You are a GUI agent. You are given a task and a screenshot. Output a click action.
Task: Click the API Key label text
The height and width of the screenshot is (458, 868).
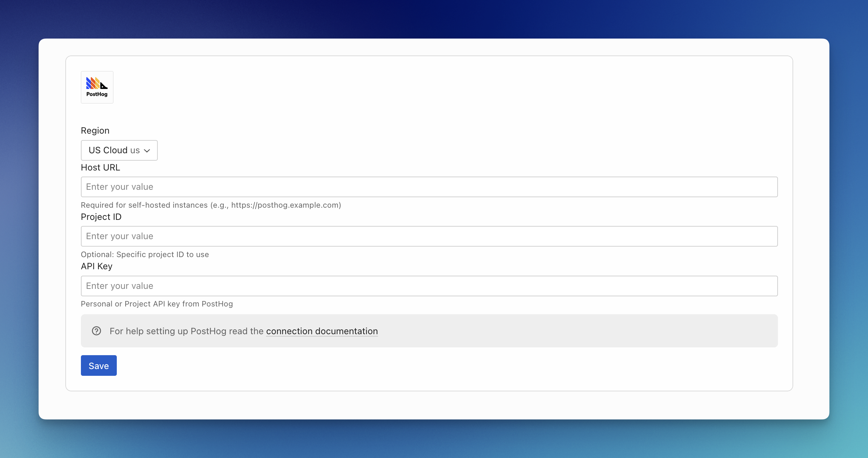96,266
